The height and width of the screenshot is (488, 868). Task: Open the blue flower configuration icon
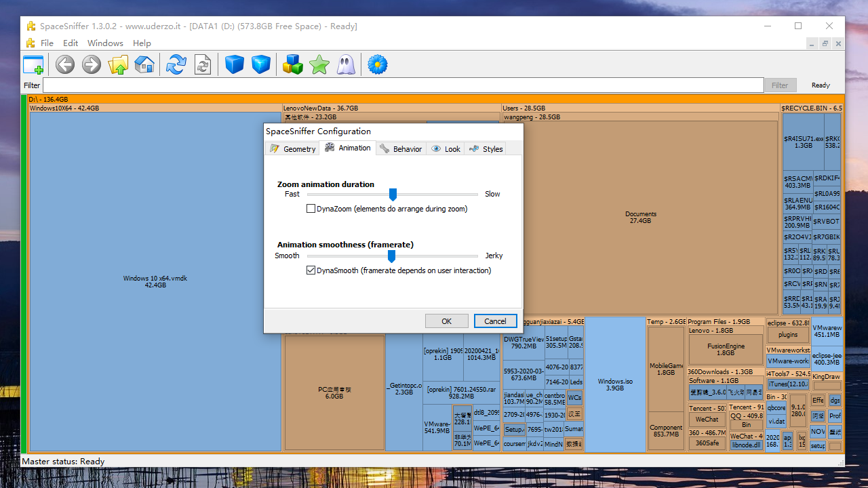click(x=377, y=64)
